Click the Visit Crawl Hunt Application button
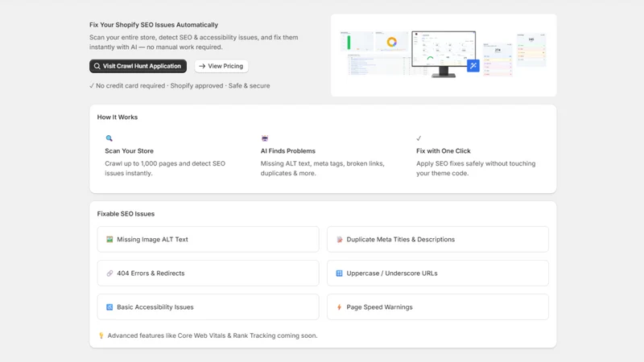Viewport: 644px width, 362px height. (138, 66)
